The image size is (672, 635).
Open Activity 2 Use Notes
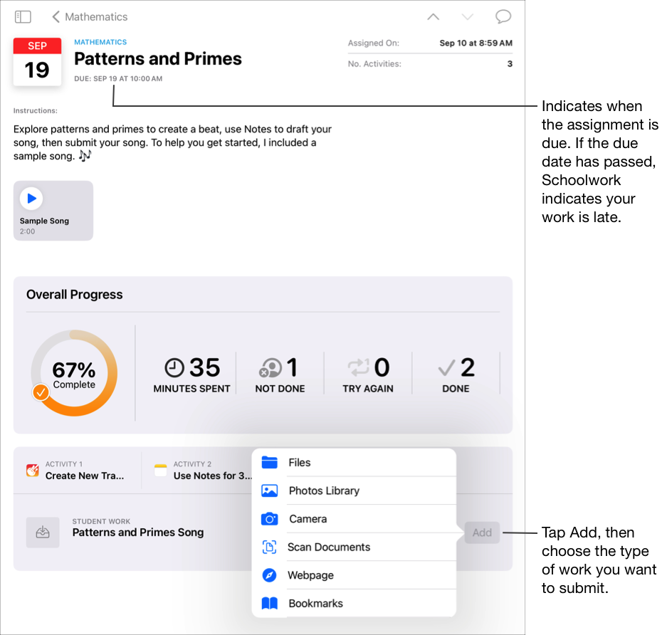click(x=203, y=470)
